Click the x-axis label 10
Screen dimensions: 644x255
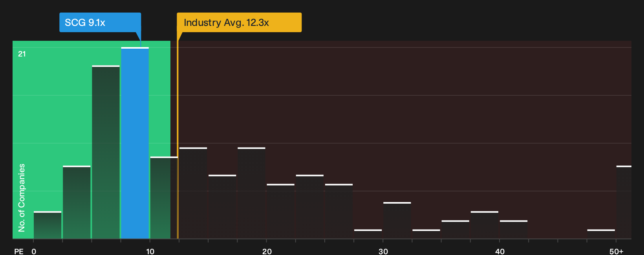pos(150,251)
